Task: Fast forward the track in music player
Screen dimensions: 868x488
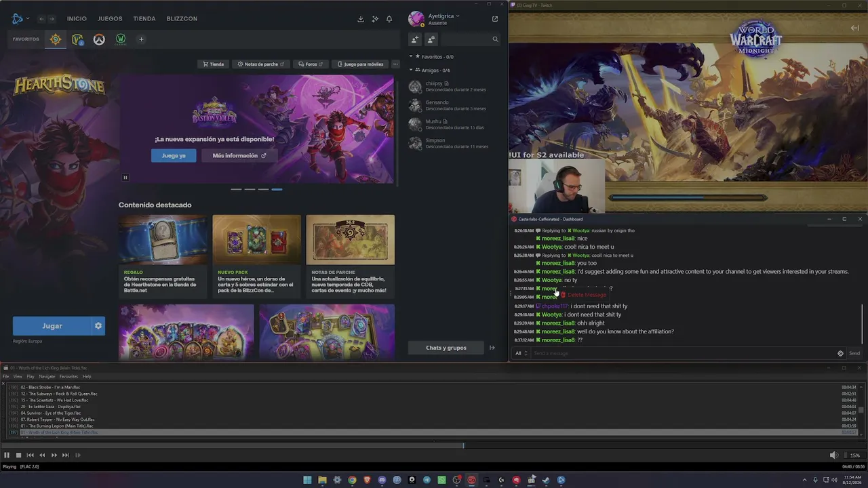Action: click(x=54, y=455)
